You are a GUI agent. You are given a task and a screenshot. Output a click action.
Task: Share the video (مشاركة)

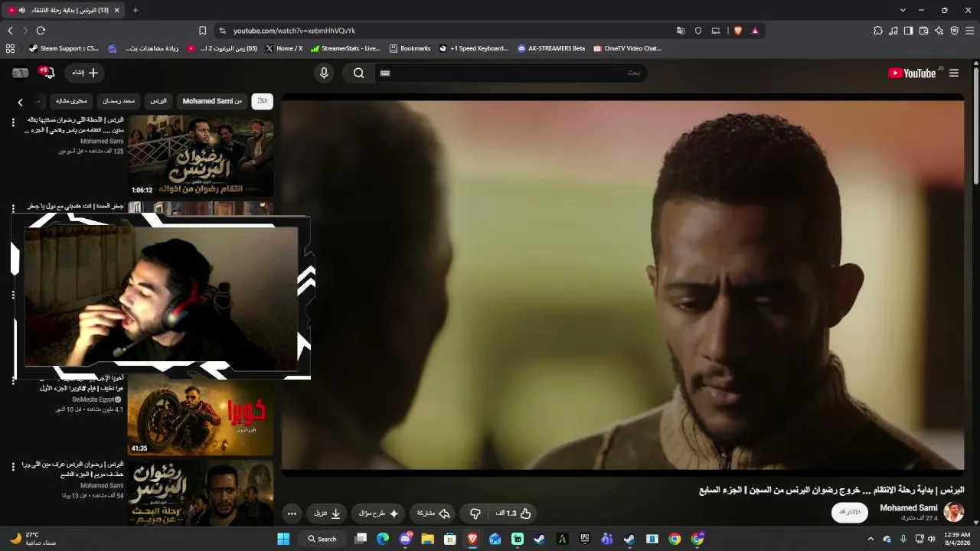click(433, 514)
